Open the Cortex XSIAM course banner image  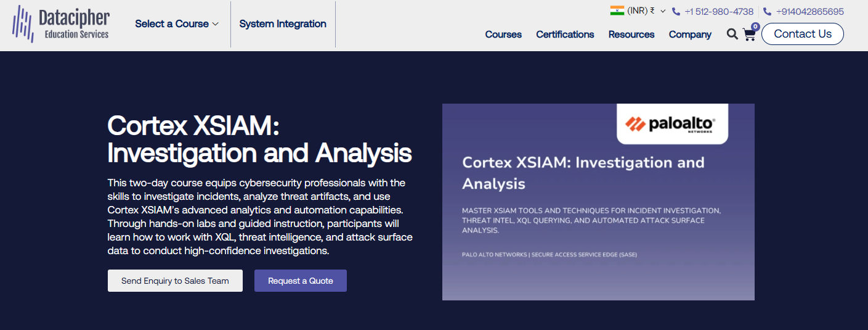click(x=598, y=202)
